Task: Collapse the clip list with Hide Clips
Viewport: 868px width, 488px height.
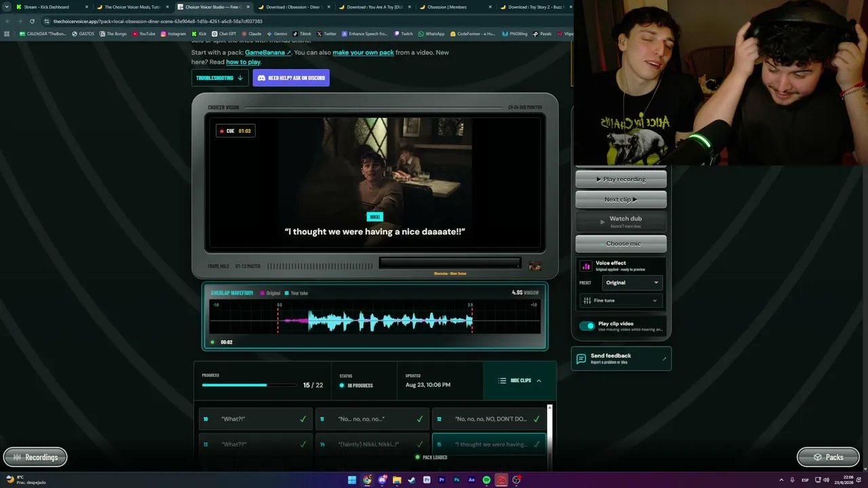Action: (x=520, y=381)
